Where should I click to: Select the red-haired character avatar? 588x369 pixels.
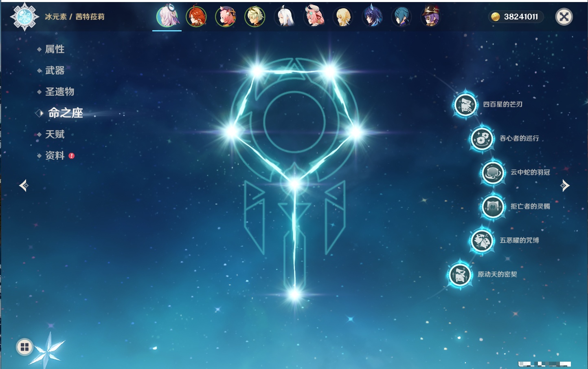click(196, 17)
